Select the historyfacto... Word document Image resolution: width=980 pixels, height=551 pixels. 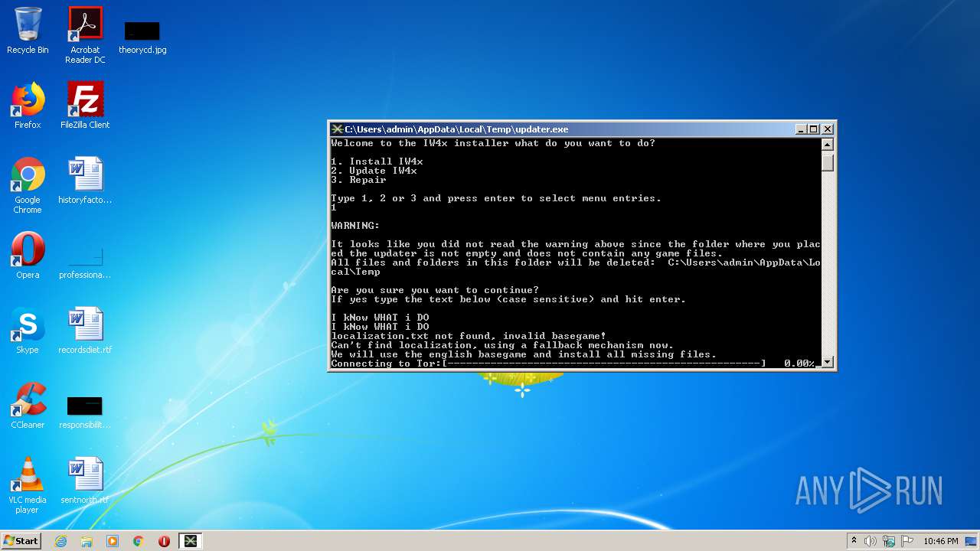coord(85,181)
